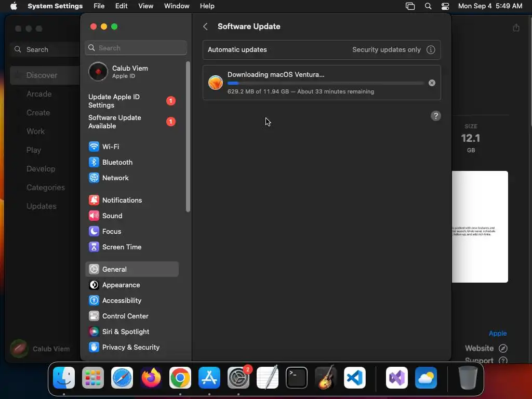Screen dimensions: 532x399
Task: Open Finder from the Dock
Action: [64, 378]
